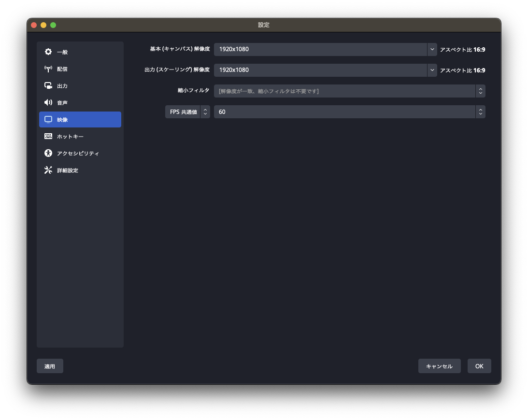Viewport: 528px width, 420px height.
Task: Confirm settings with the OK button
Action: (x=479, y=366)
